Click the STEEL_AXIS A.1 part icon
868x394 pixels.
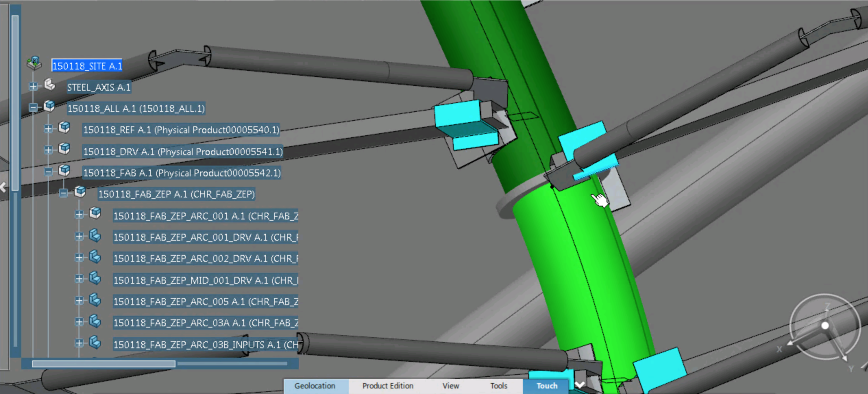point(50,85)
